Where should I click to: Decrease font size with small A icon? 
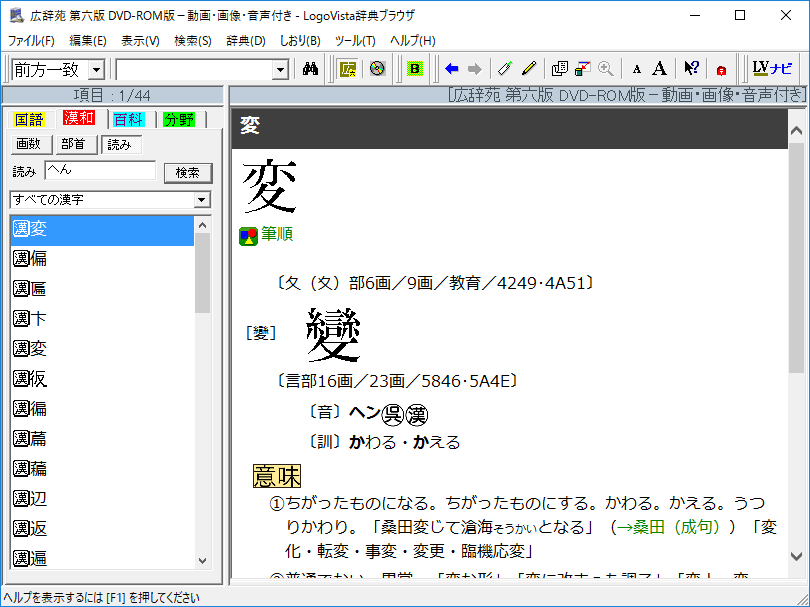tap(636, 69)
